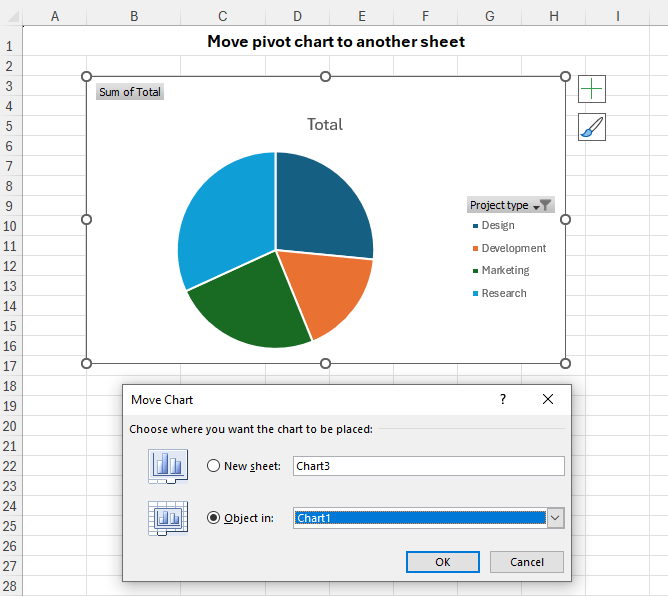
Task: Click the dark blue Design pie slice
Action: pos(322,209)
